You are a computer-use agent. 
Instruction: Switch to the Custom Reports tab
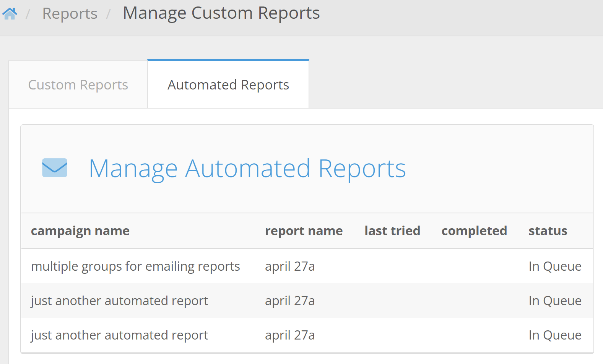coord(78,85)
